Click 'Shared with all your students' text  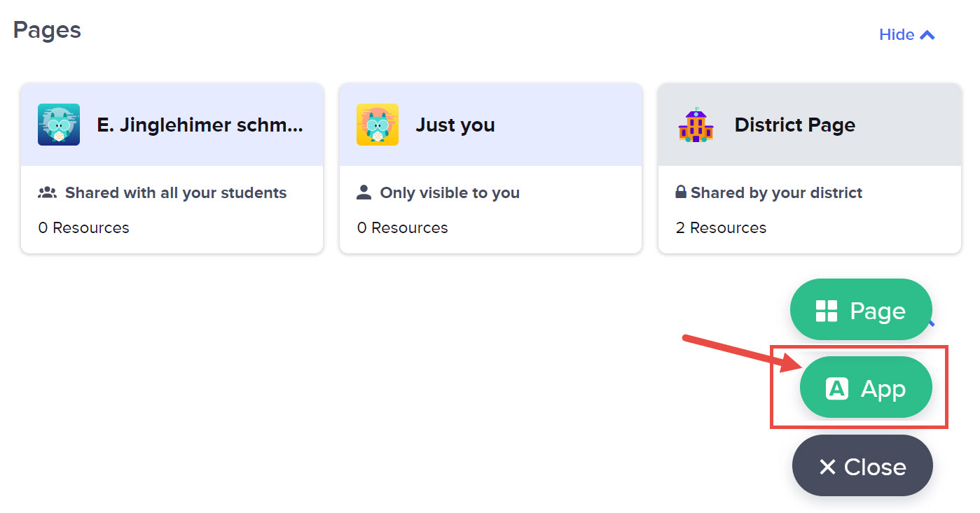pos(176,193)
